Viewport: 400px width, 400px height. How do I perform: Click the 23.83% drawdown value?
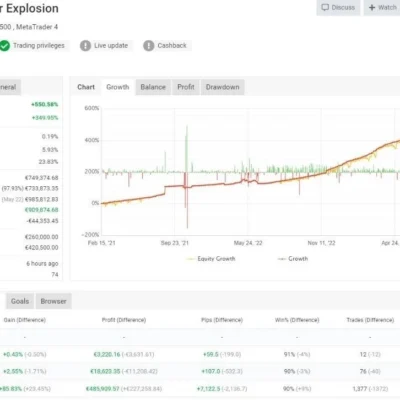[x=48, y=162]
